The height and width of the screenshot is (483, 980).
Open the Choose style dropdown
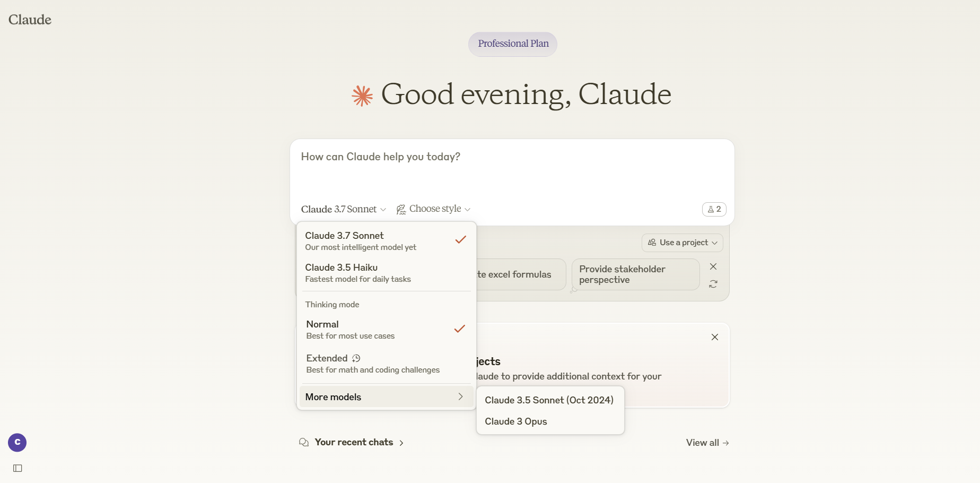point(434,209)
